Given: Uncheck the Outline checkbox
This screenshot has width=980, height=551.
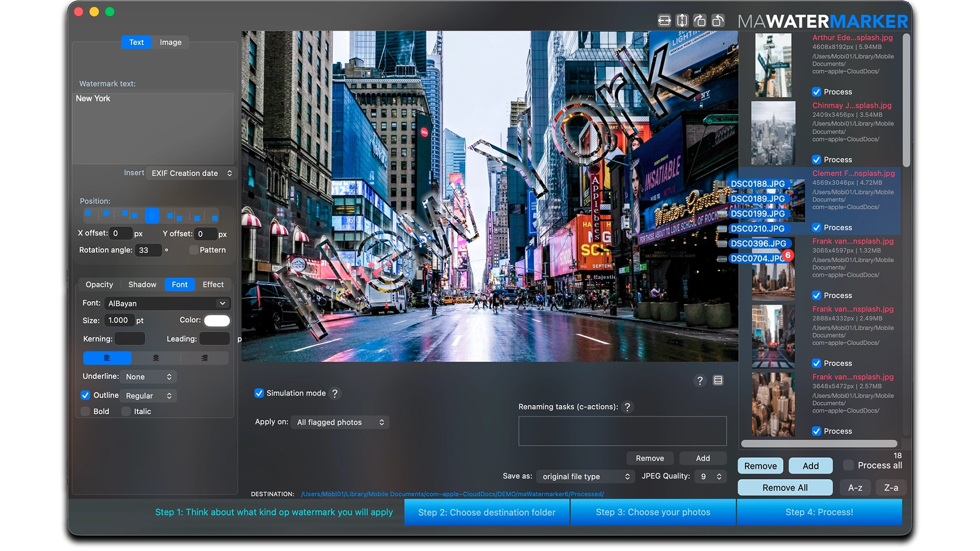Looking at the screenshot, I should (85, 395).
